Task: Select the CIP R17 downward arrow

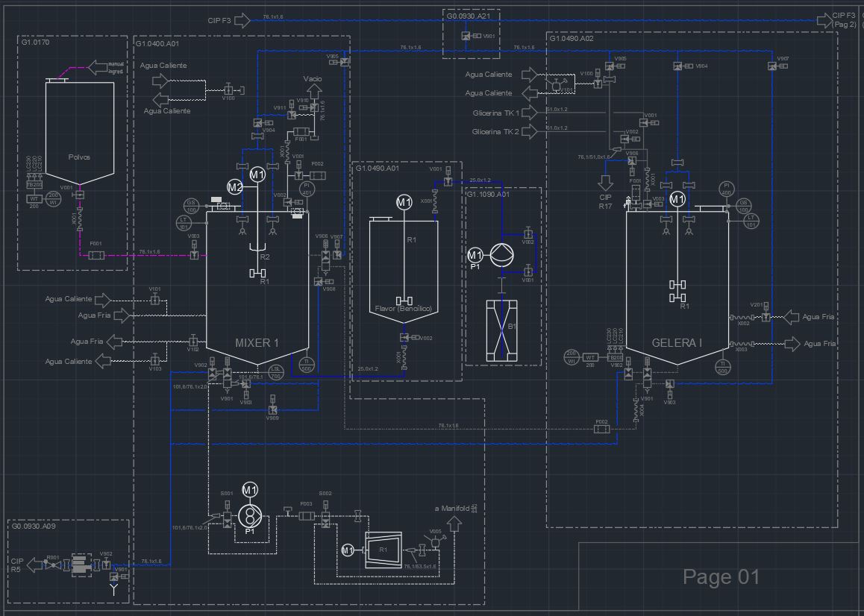Action: click(x=605, y=182)
